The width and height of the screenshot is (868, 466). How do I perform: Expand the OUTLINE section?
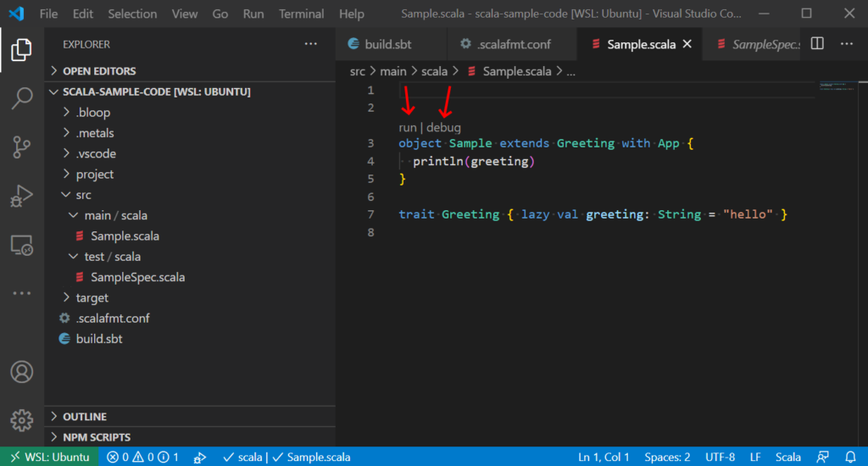[85, 417]
